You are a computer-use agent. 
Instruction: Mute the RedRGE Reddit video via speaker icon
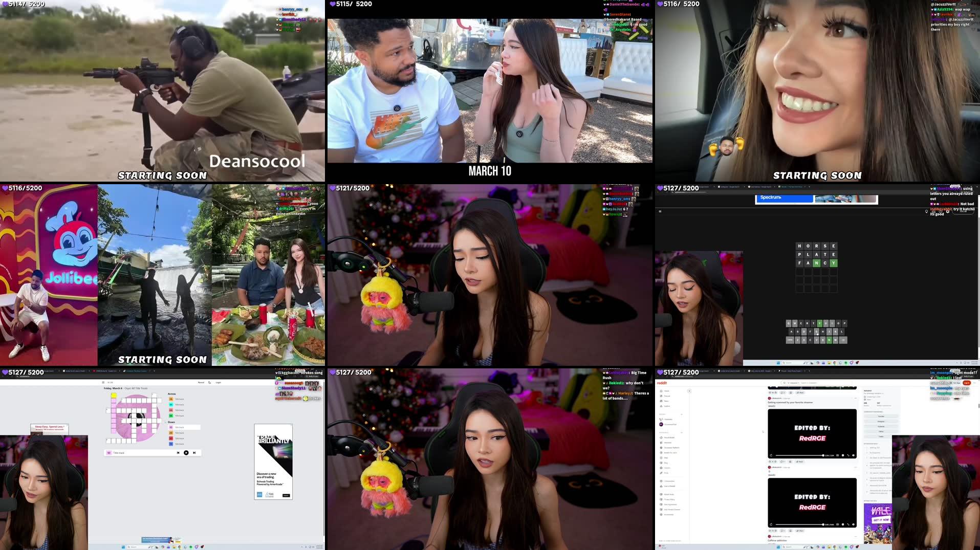[854, 457]
